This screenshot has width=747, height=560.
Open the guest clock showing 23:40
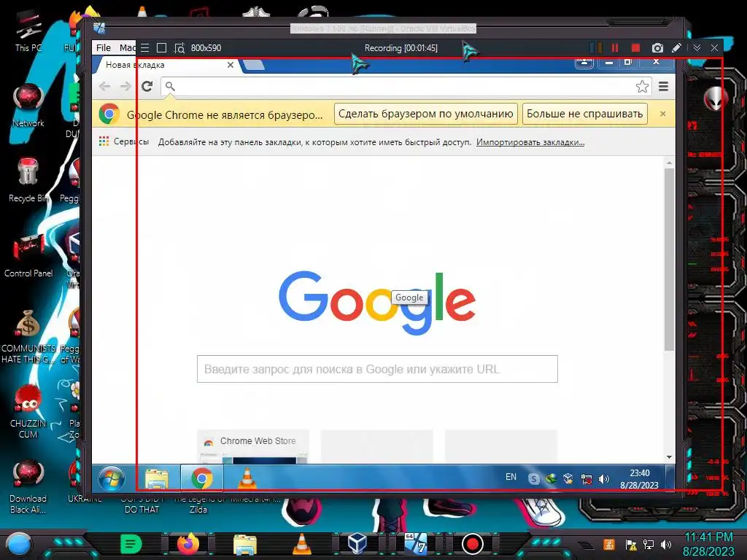tap(639, 478)
